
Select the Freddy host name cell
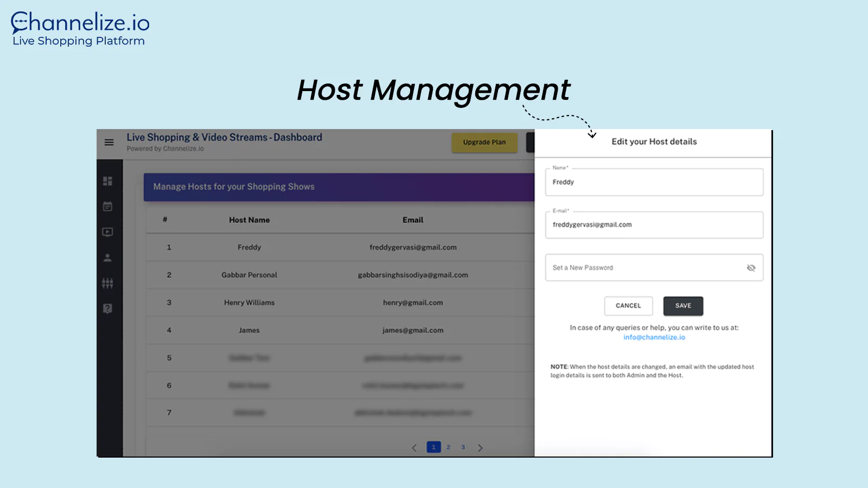[250, 247]
